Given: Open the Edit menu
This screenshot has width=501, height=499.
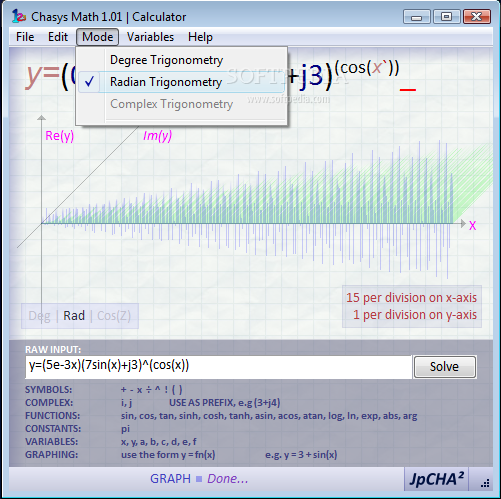Looking at the screenshot, I should (x=58, y=37).
